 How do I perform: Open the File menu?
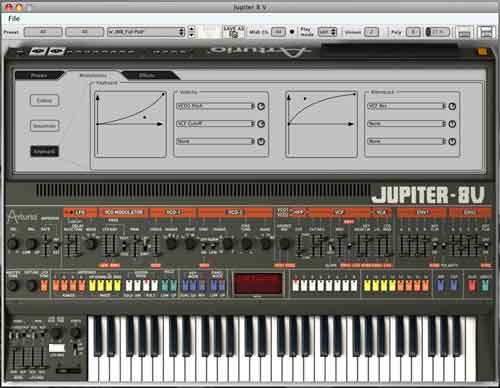14,19
